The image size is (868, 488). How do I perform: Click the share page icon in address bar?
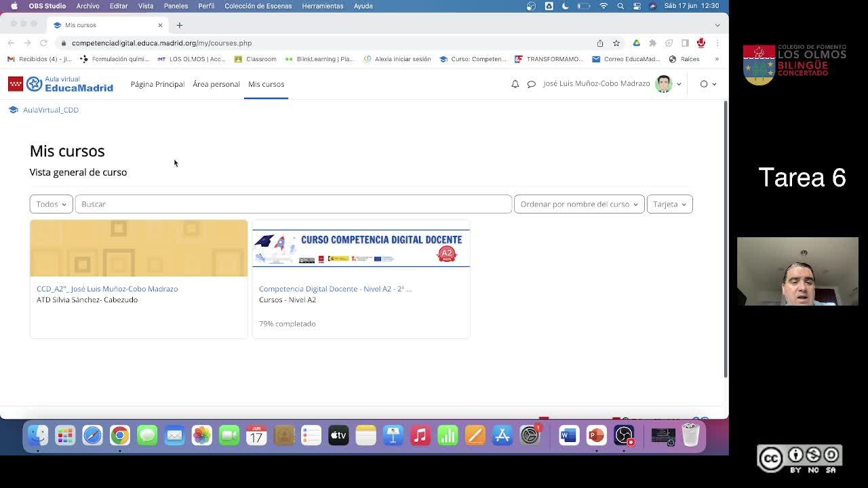point(600,43)
